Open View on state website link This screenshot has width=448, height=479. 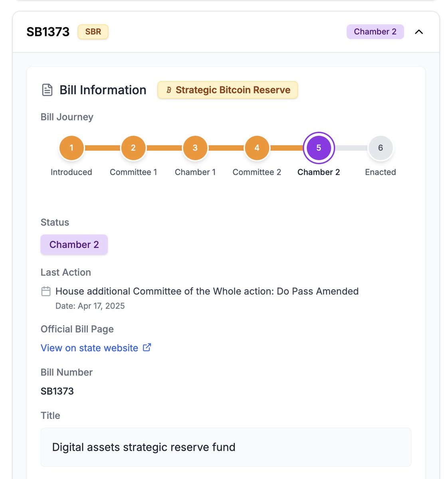pyautogui.click(x=89, y=348)
